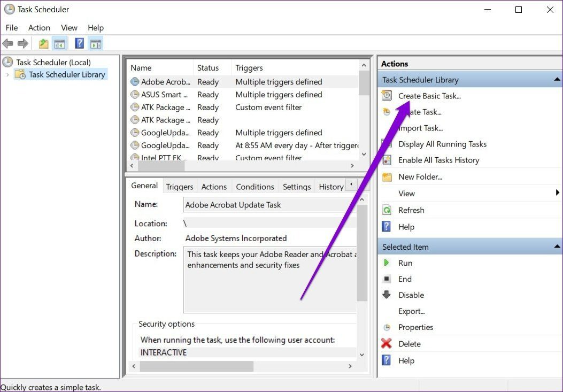Click the Task Scheduler Library folder icon
Viewport: 563px width, 392px height.
coord(20,74)
